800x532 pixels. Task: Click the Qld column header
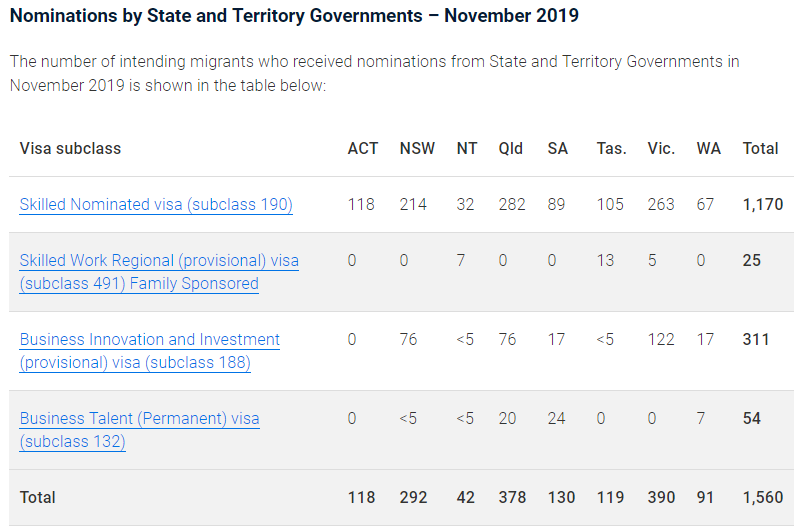pyautogui.click(x=510, y=148)
